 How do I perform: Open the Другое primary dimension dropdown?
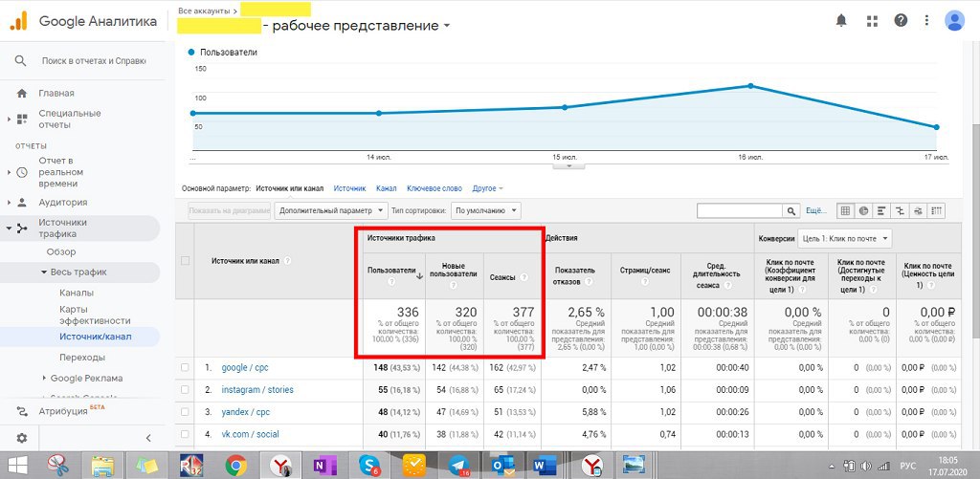point(487,188)
